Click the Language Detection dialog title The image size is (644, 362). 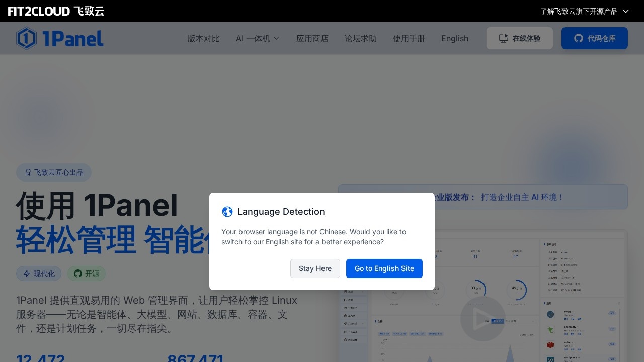point(281,212)
